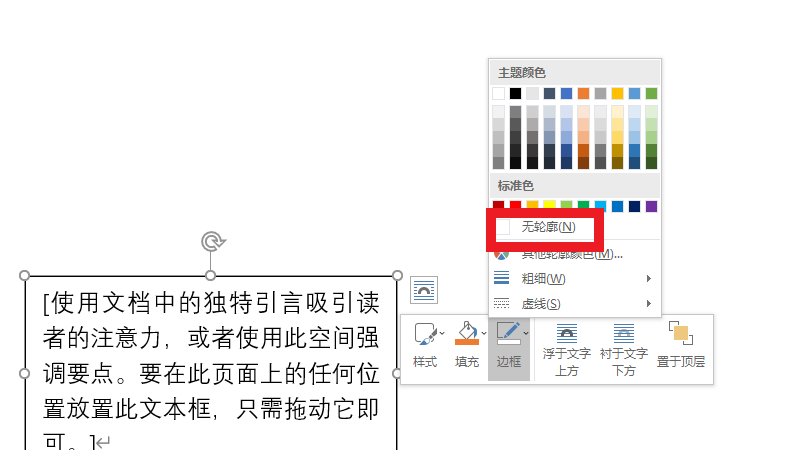
Task: Click the 样式 (Style) shape icon
Action: (424, 335)
